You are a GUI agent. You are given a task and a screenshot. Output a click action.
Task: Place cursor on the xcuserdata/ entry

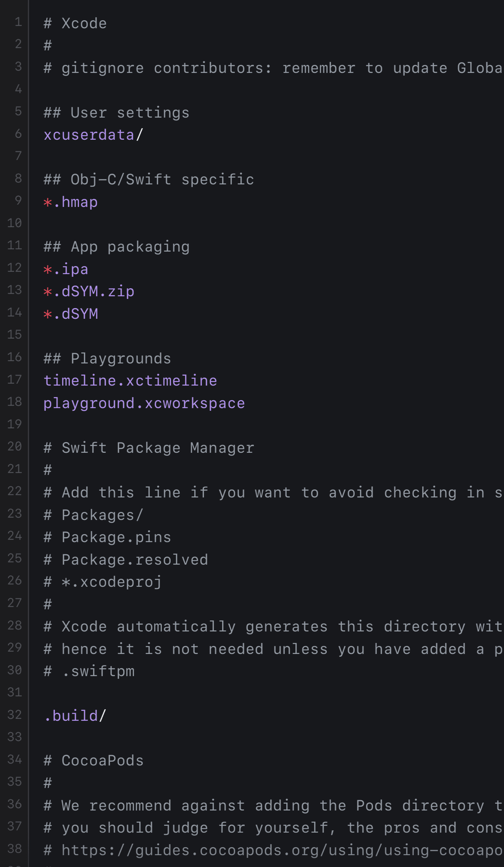(x=94, y=135)
